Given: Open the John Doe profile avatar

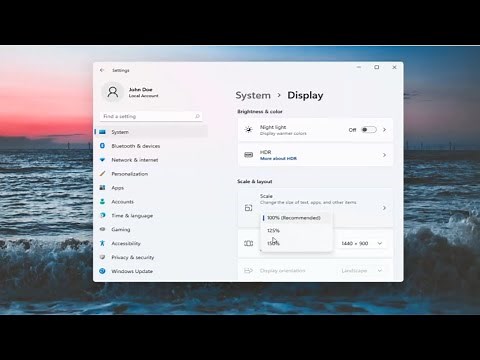Looking at the screenshot, I should [113, 92].
